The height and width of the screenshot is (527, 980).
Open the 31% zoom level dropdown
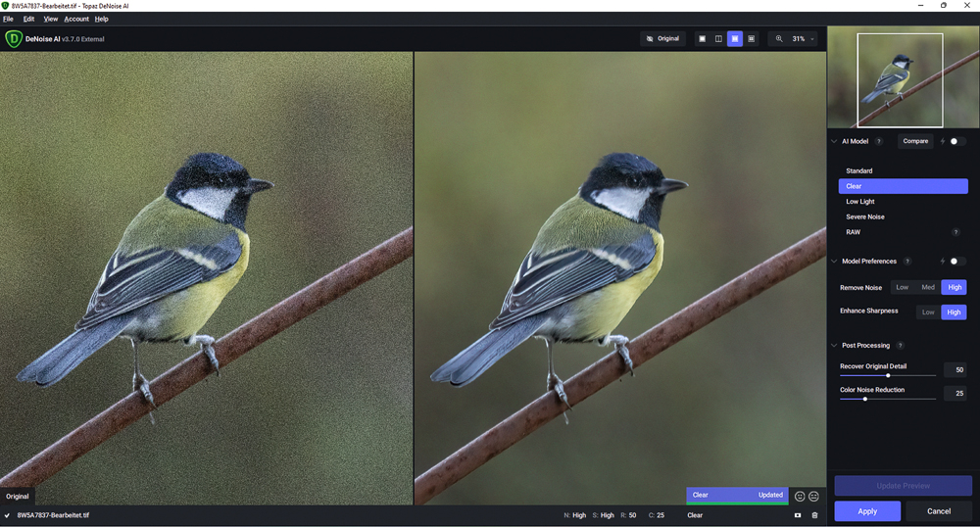pos(804,39)
